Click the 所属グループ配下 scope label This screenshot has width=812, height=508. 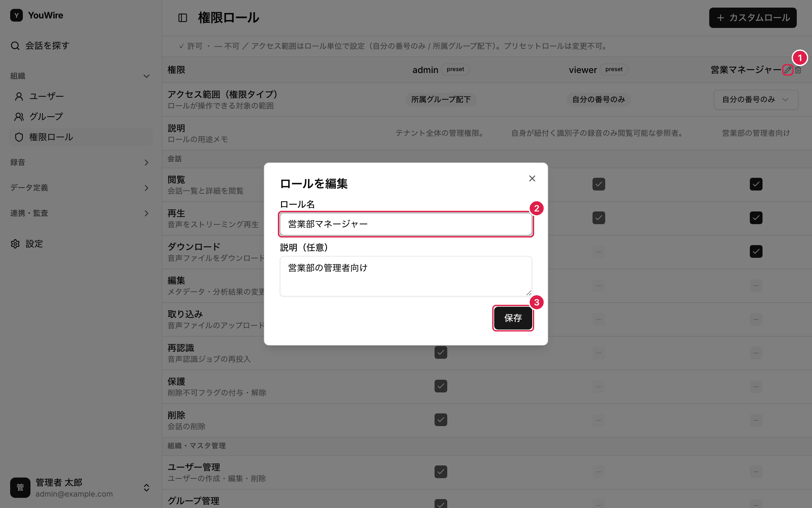pyautogui.click(x=441, y=99)
